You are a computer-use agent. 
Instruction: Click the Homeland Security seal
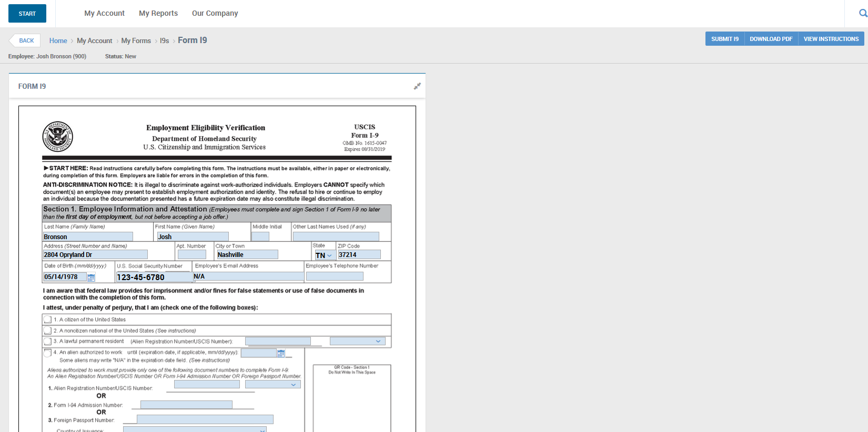[58, 137]
